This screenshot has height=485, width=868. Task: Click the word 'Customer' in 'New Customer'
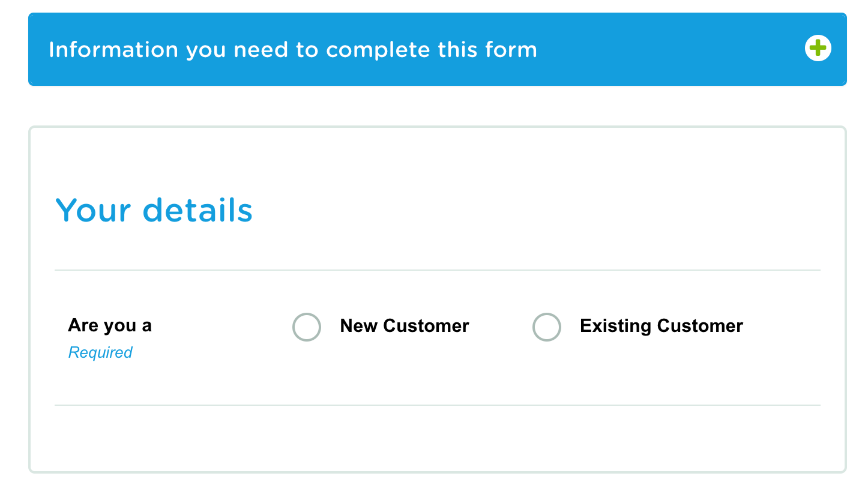coord(426,326)
